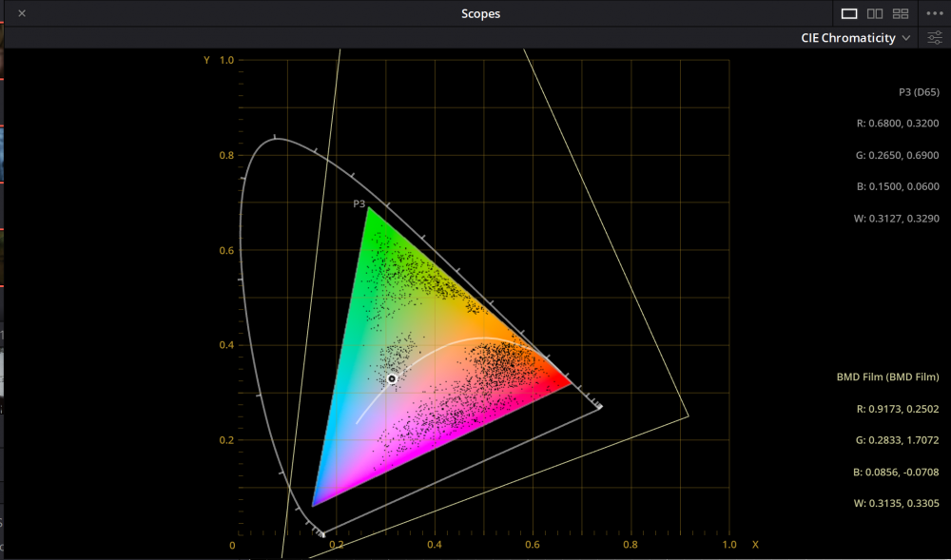Select the P3 (D65) gamut heading
Viewport: 951px width, 560px height.
pyautogui.click(x=919, y=92)
